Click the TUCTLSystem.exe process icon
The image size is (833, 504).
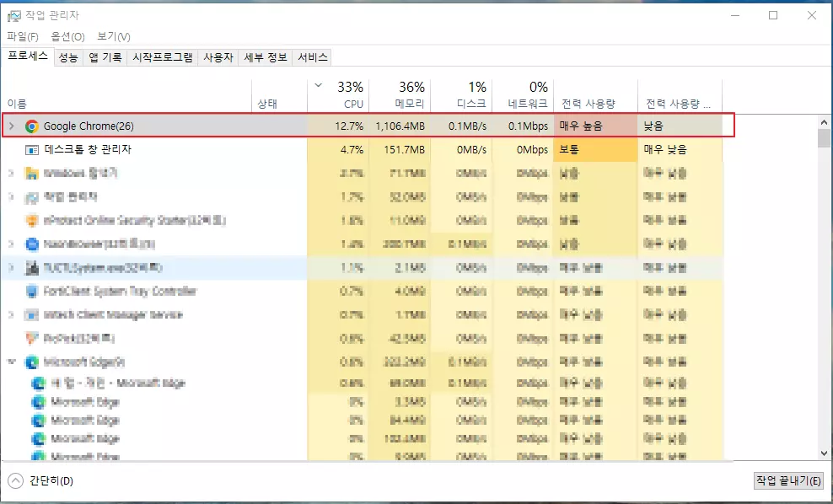32,268
